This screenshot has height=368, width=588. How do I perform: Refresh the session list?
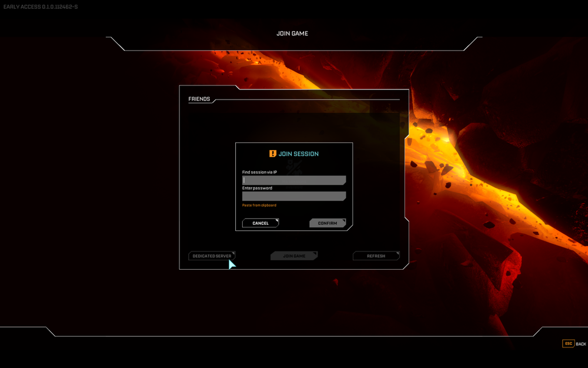(376, 256)
